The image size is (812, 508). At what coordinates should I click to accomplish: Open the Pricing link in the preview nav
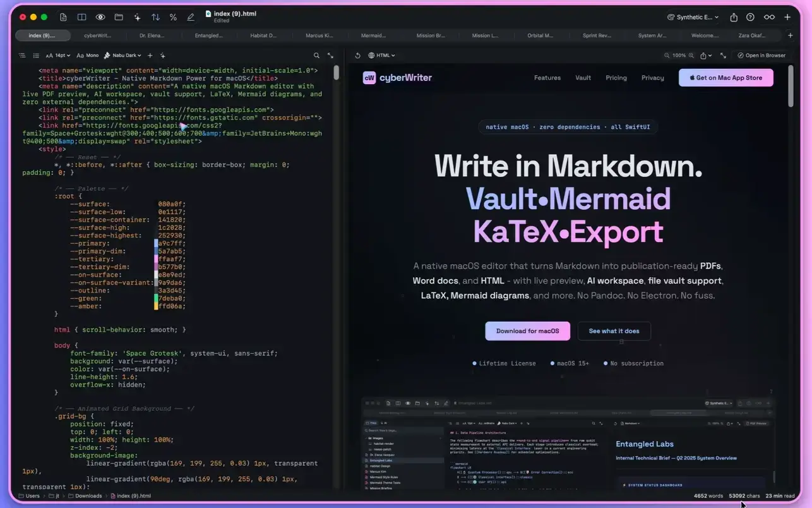616,78
